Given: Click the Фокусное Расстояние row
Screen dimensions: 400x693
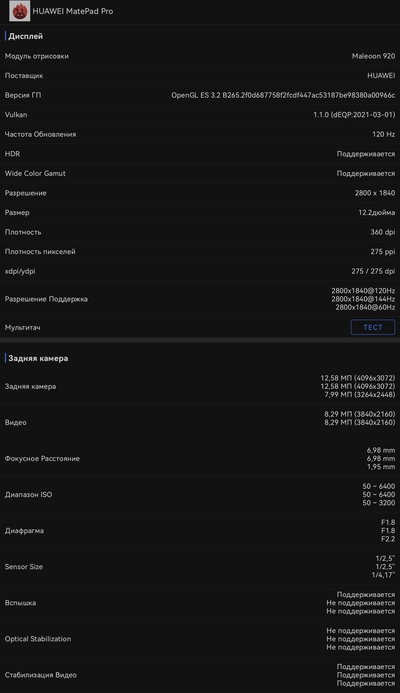Looking at the screenshot, I should 200,458.
